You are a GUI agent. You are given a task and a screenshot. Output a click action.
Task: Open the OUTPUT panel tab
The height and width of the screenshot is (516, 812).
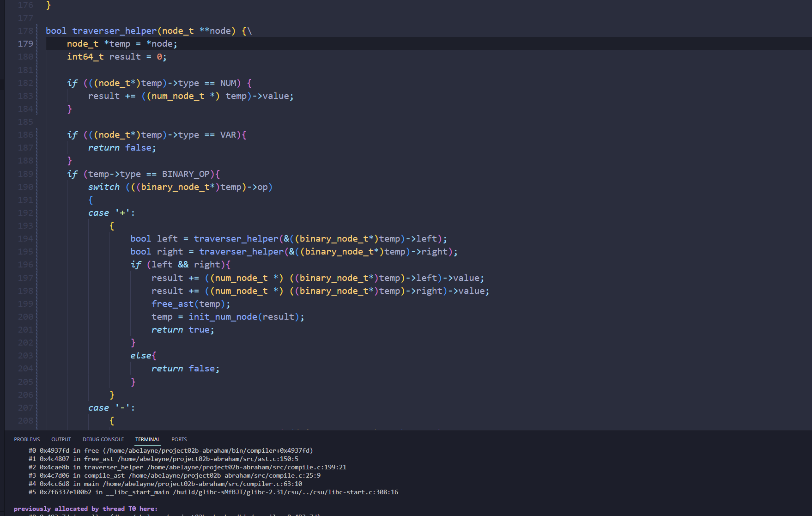pos(61,439)
